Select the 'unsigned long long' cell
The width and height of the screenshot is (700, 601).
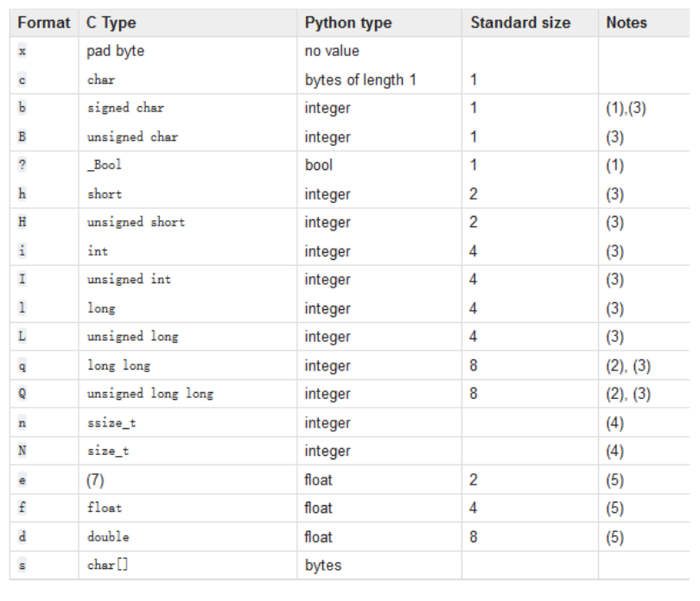click(x=150, y=394)
